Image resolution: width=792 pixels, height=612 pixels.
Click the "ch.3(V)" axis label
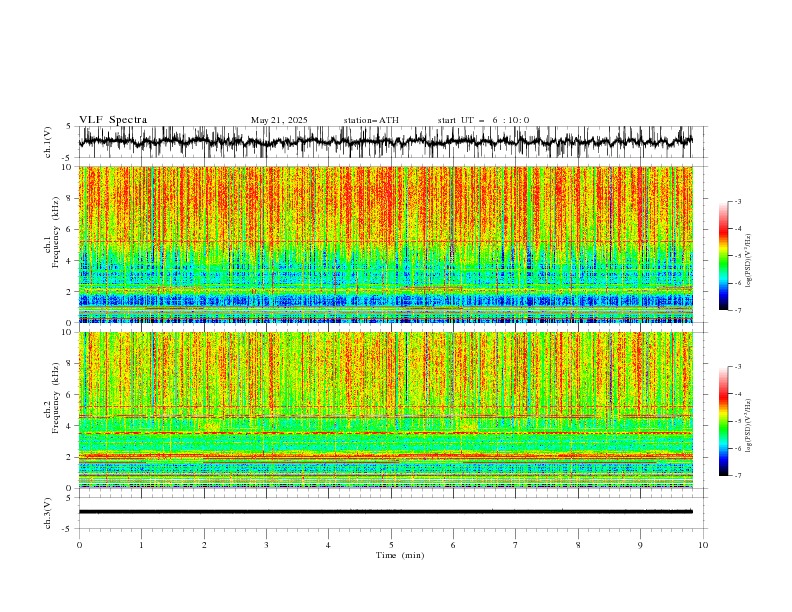pos(48,513)
